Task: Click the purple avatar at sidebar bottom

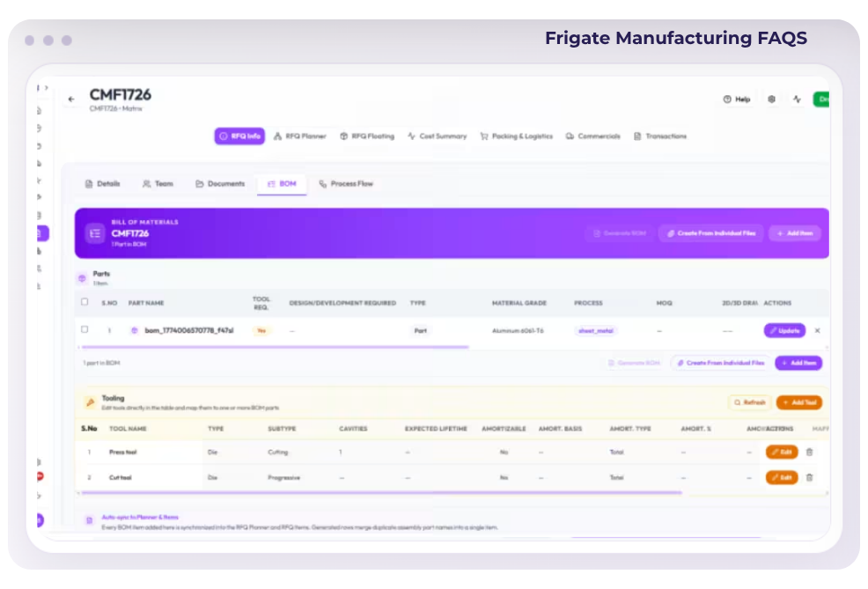Action: coord(40,519)
